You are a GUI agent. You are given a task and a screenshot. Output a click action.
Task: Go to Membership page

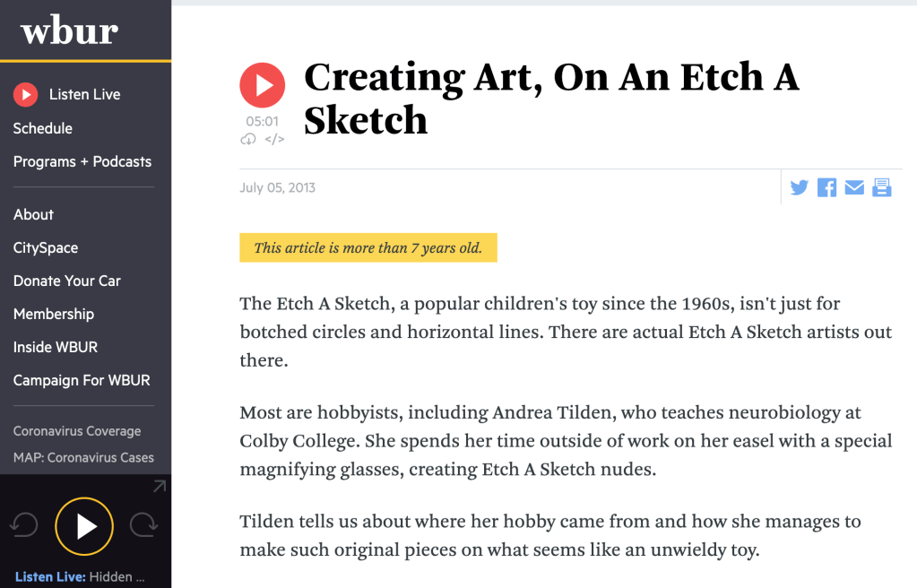coord(54,314)
